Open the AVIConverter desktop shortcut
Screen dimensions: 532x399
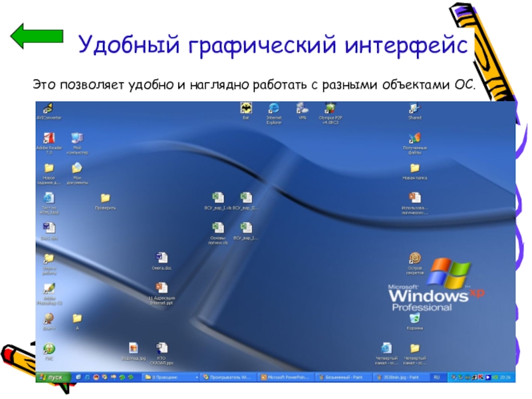[49, 112]
